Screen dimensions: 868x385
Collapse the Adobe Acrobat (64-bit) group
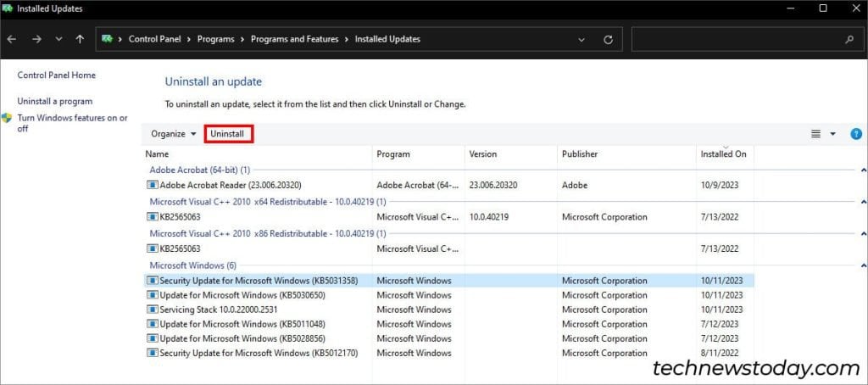pos(864,170)
